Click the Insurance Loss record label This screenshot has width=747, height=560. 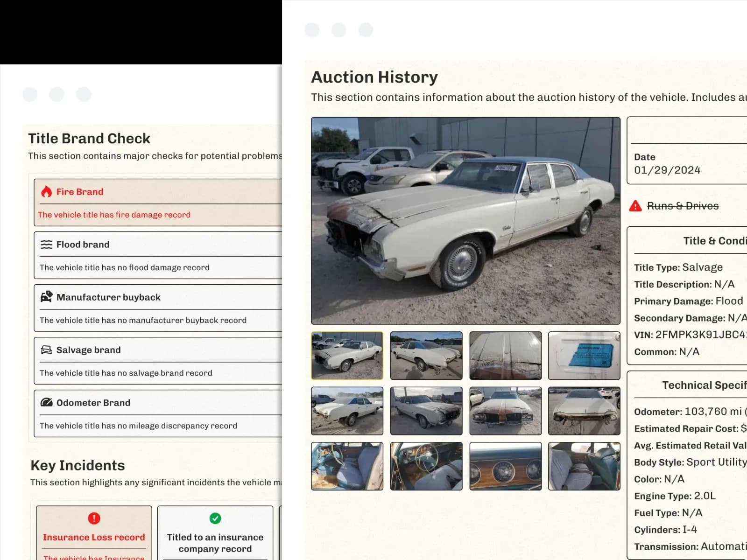94,537
